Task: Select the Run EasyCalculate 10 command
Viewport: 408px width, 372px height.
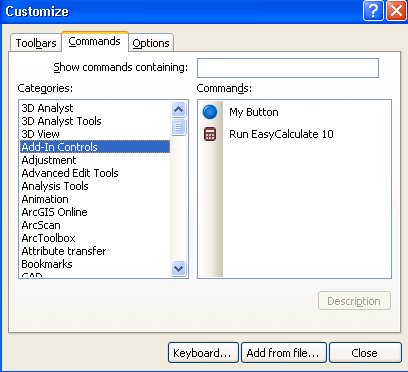Action: [281, 134]
